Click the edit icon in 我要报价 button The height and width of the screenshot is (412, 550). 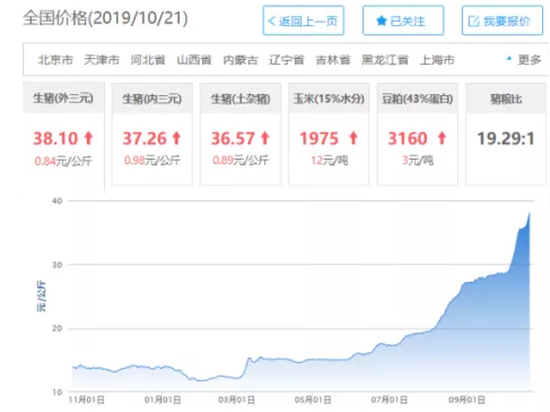tap(474, 21)
